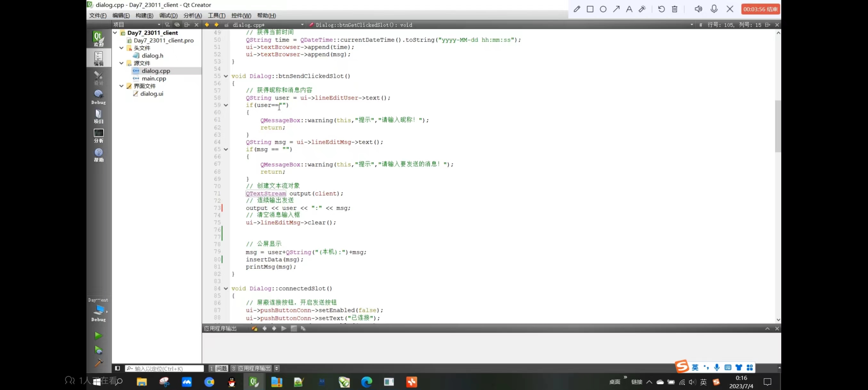Open the 帮助(H) menu
The width and height of the screenshot is (868, 390).
pos(266,15)
